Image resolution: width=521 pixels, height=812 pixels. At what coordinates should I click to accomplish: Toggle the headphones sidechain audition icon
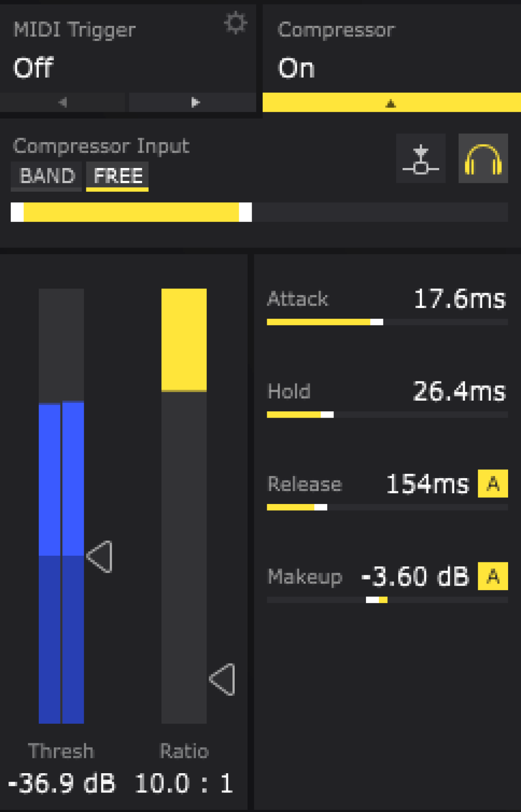[483, 158]
